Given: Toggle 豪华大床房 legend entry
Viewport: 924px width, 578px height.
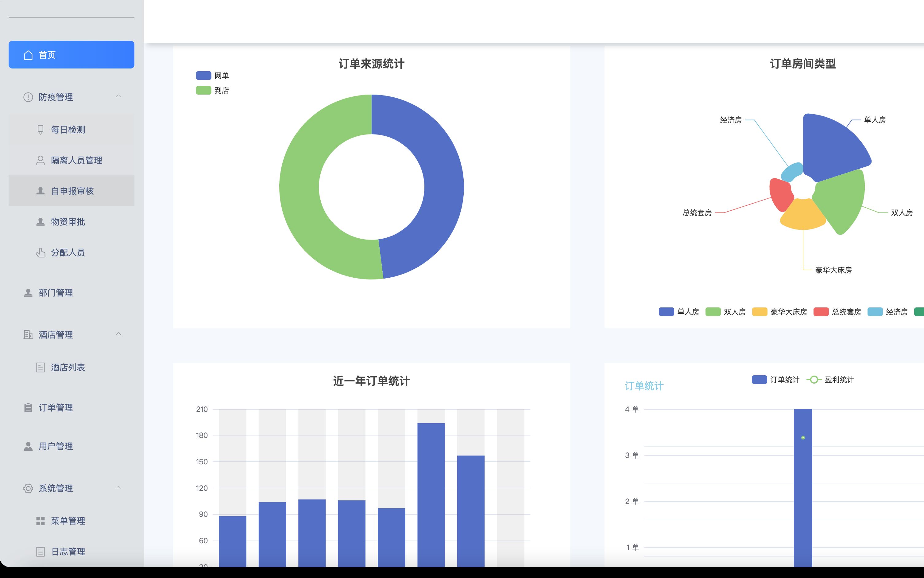Looking at the screenshot, I should point(779,312).
